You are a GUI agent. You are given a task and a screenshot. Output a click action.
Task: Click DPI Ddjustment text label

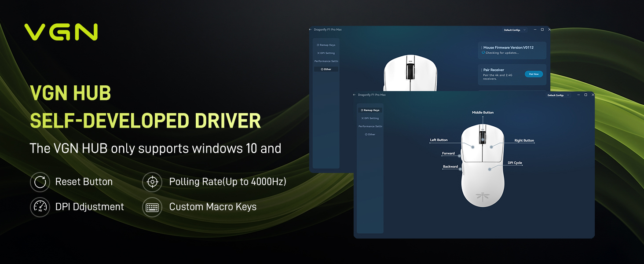point(90,207)
